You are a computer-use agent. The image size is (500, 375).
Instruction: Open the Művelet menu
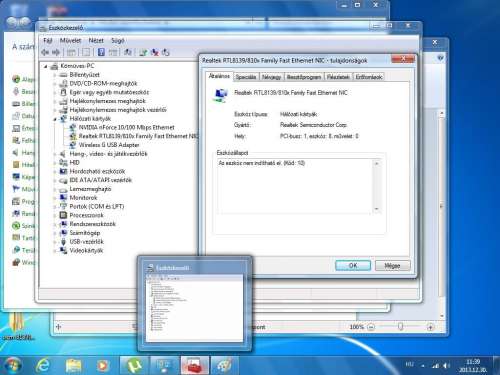[70, 41]
